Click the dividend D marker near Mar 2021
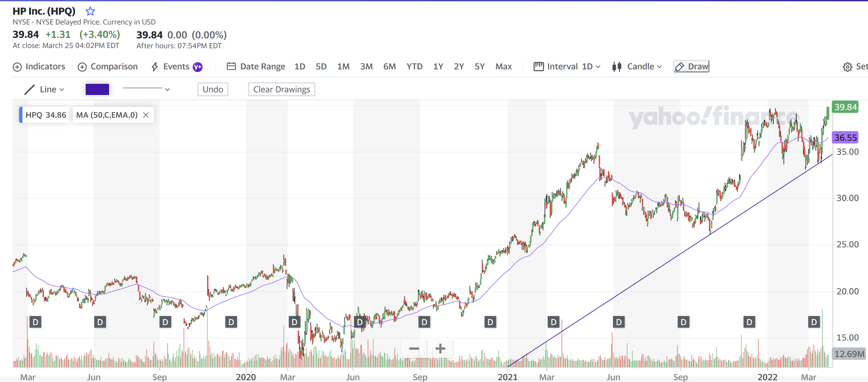 click(x=553, y=322)
